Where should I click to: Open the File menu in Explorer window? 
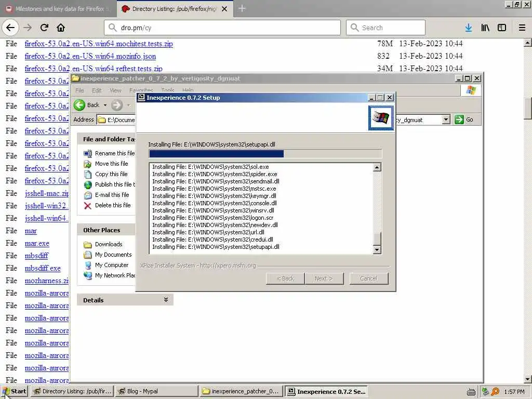coord(79,90)
